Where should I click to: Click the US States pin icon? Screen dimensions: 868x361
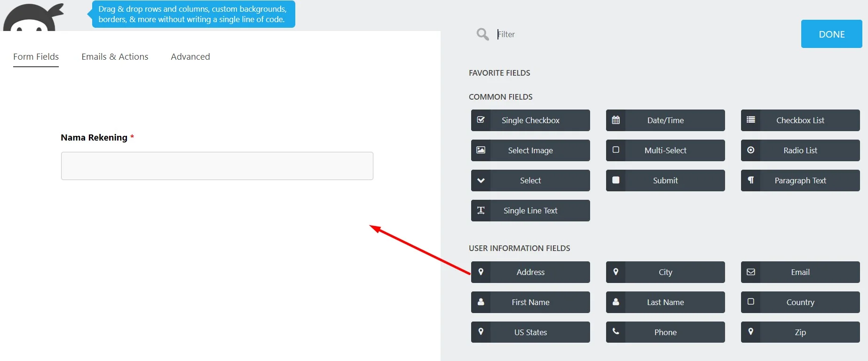coord(481,331)
